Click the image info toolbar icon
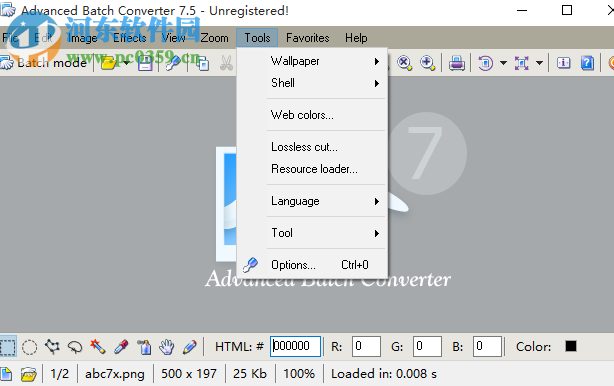Image resolution: width=614 pixels, height=386 pixels. [563, 63]
